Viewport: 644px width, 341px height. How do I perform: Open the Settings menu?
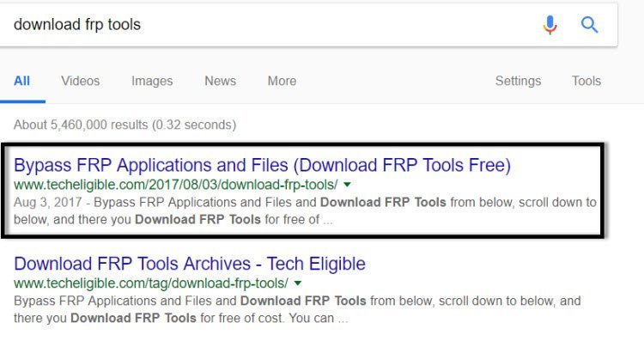tap(518, 81)
